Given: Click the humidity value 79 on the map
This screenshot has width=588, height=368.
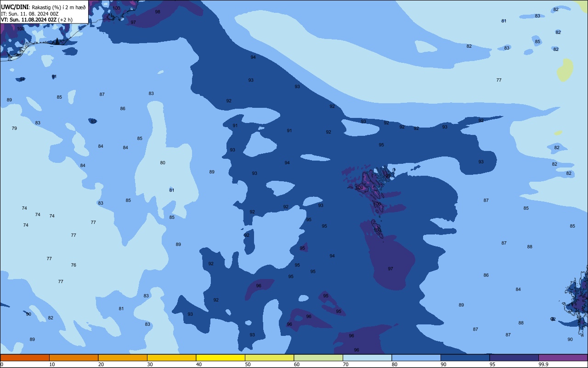Looking at the screenshot, I should coord(14,128).
